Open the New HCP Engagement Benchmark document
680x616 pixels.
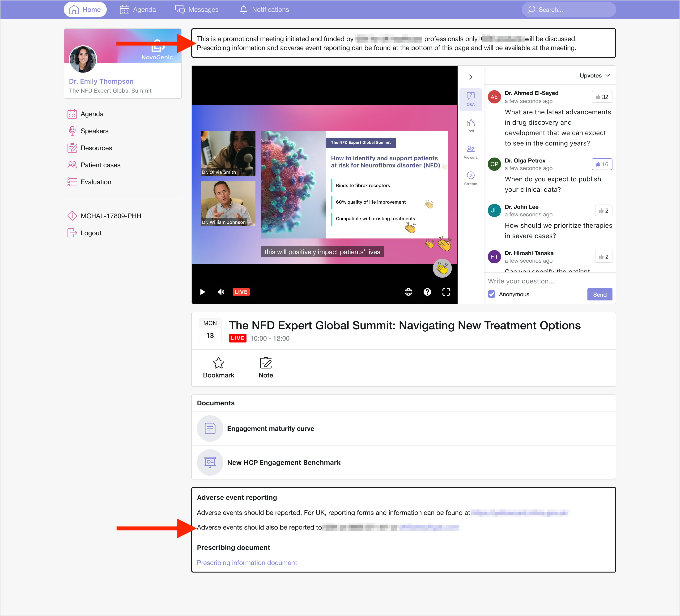404,462
